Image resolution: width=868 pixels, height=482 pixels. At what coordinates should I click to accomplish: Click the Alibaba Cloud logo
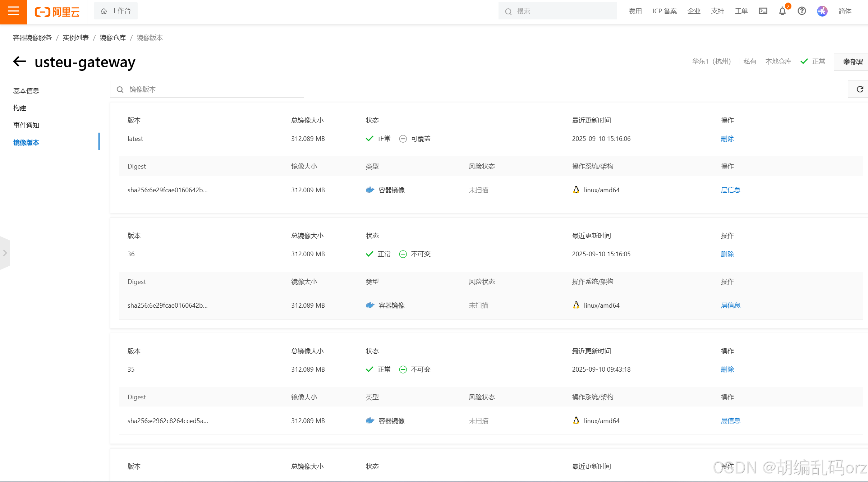point(57,12)
